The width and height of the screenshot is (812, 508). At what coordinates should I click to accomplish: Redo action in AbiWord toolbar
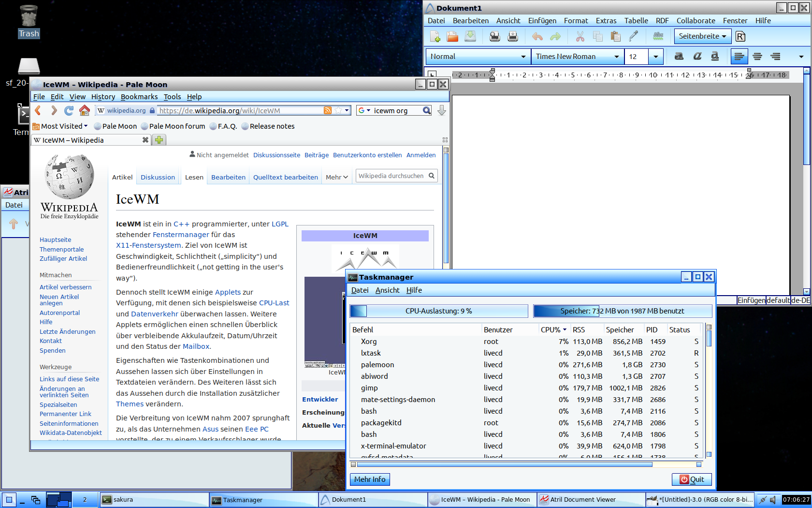[x=555, y=36]
